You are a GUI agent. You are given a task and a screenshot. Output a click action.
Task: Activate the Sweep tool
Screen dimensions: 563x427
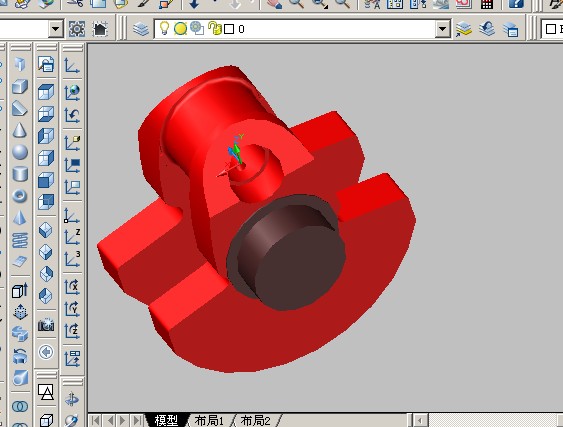[20, 334]
